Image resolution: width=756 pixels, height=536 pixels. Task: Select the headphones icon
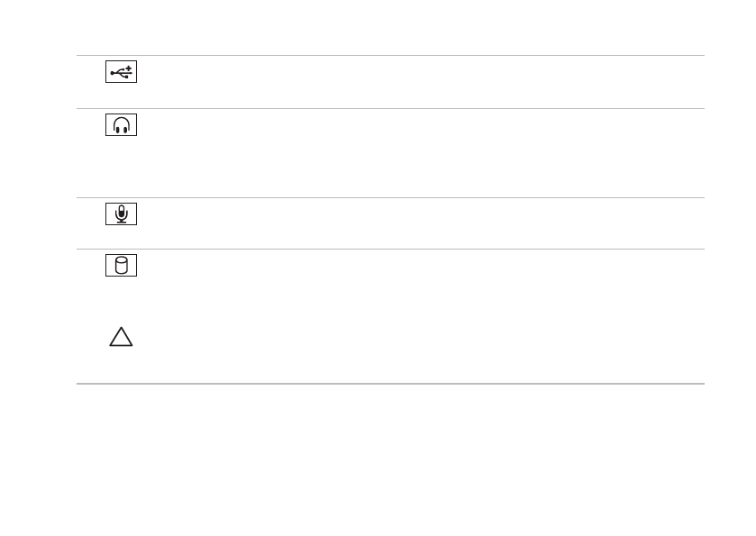121,125
